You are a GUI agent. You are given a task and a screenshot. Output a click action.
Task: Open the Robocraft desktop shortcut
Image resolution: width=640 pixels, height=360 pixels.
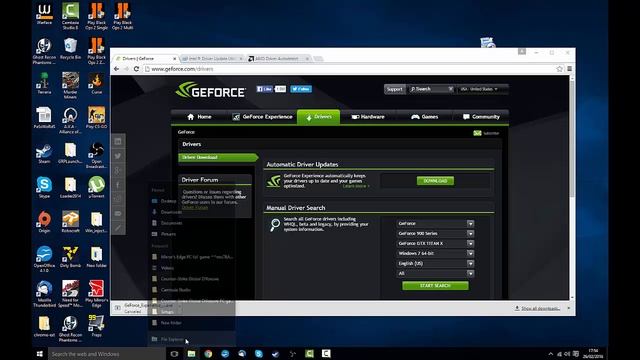click(x=70, y=222)
